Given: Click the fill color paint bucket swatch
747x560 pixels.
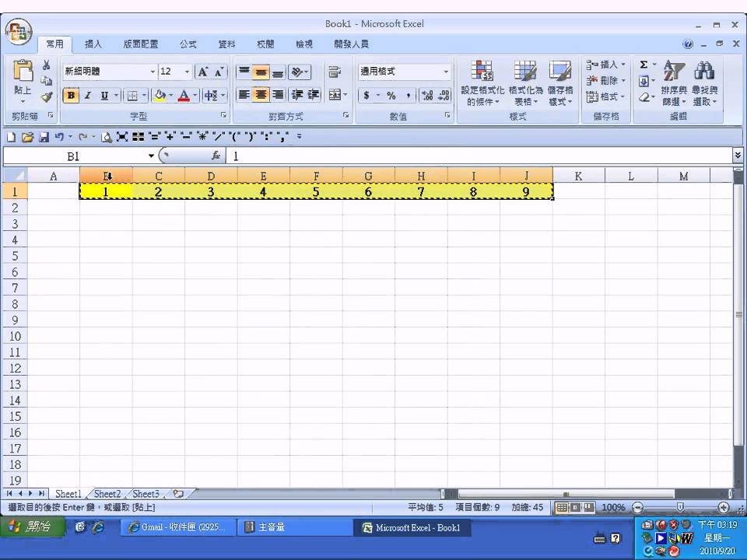Looking at the screenshot, I should click(160, 95).
